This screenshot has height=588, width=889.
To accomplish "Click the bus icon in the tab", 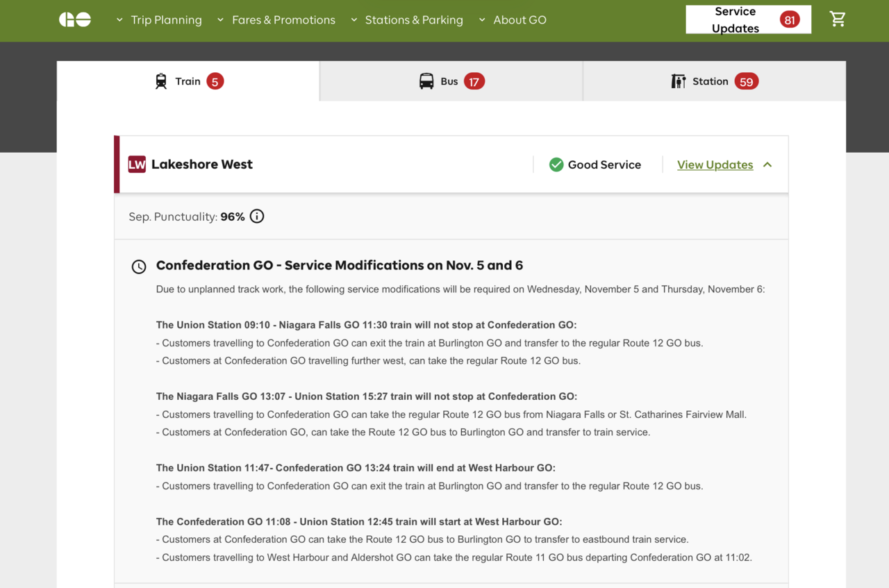I will tap(426, 81).
